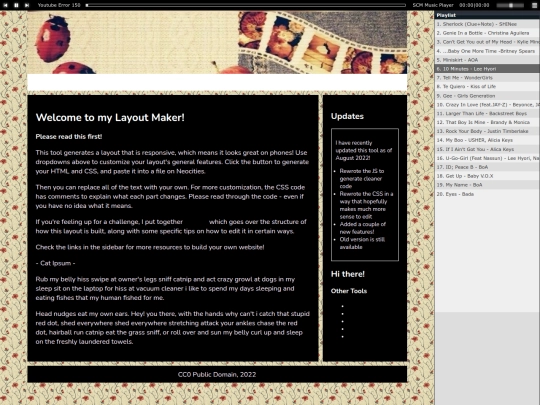Pause the music player
This screenshot has height=405, width=540.
click(16, 5)
